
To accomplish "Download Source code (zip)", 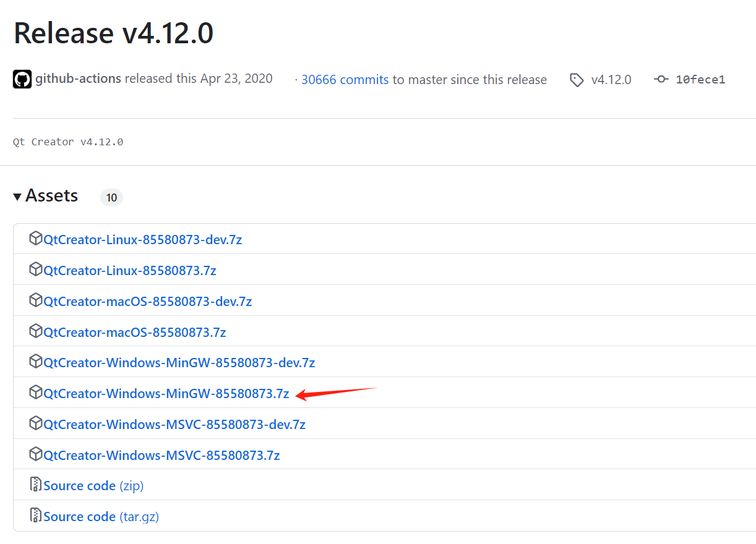I will (93, 486).
